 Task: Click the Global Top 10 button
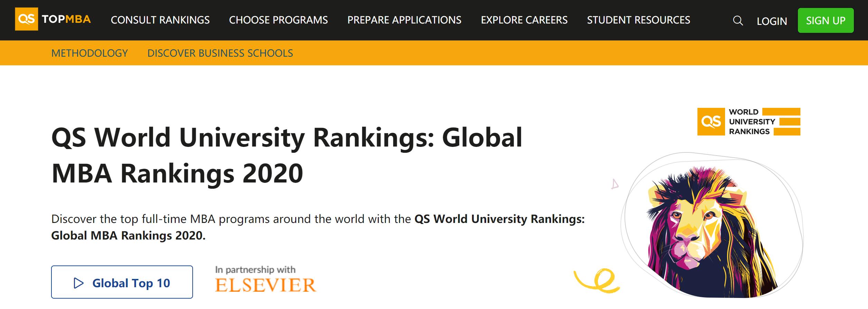coord(122,282)
